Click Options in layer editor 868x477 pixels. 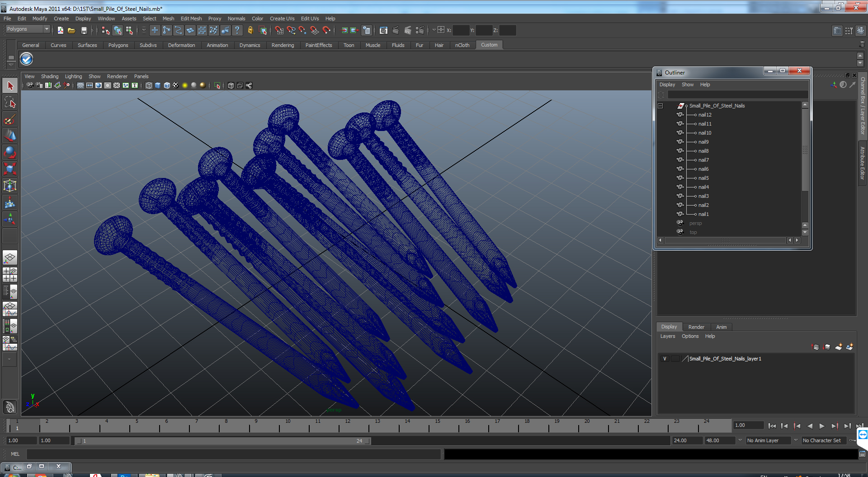(x=690, y=336)
